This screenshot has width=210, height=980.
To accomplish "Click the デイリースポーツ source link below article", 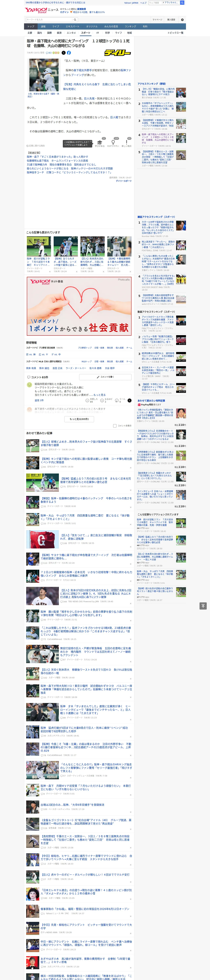I will click(x=123, y=181).
